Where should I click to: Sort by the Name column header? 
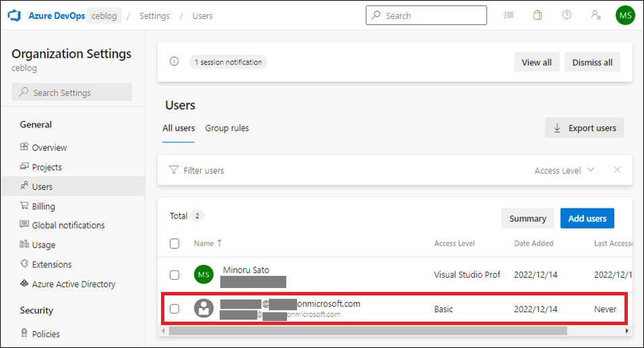208,243
